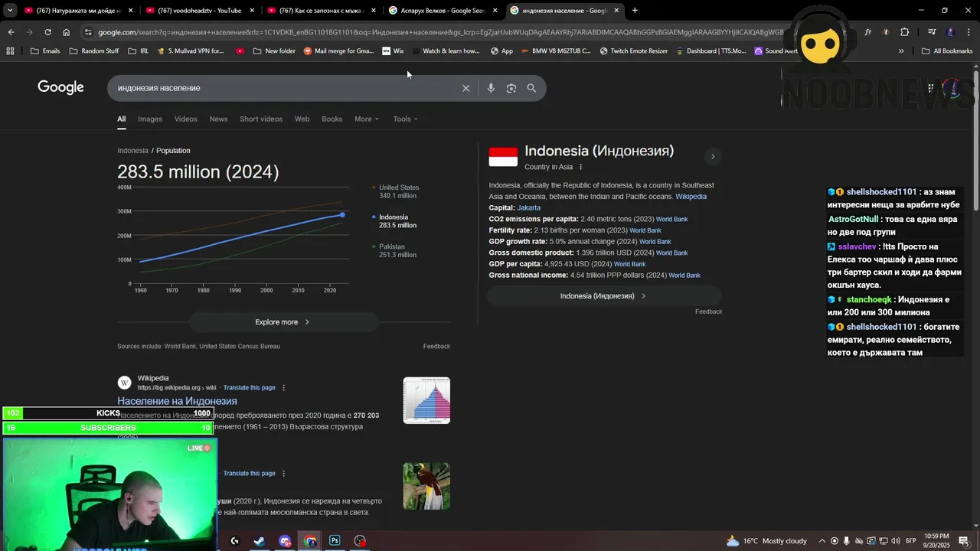Switch БГР keyboard language indicator
The image size is (980, 551).
click(910, 541)
